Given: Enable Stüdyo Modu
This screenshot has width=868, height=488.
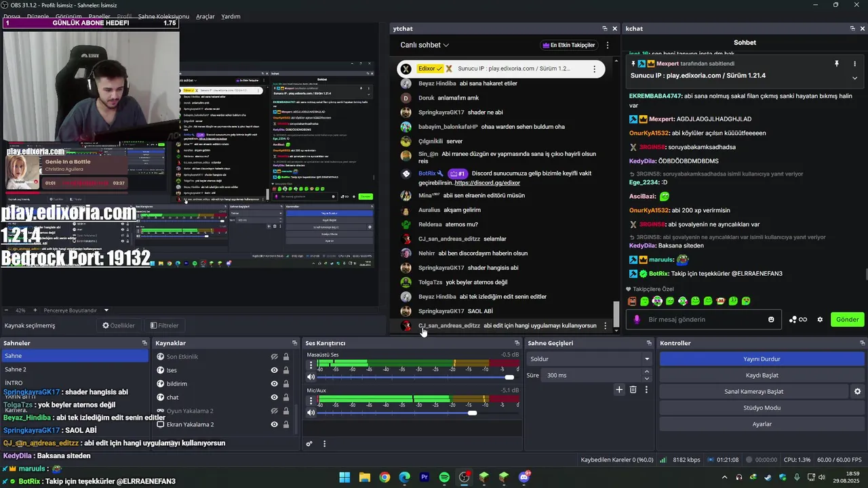Looking at the screenshot, I should click(762, 407).
